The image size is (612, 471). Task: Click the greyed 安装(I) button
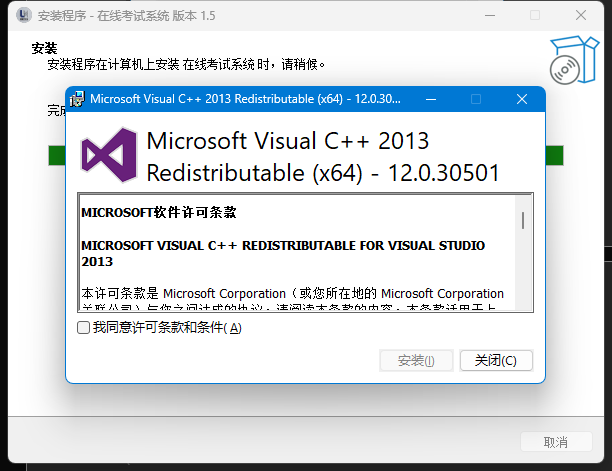click(416, 360)
